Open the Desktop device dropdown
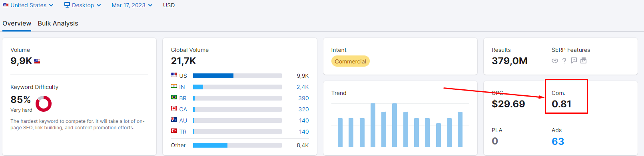Image resolution: width=644 pixels, height=156 pixels. pyautogui.click(x=82, y=5)
